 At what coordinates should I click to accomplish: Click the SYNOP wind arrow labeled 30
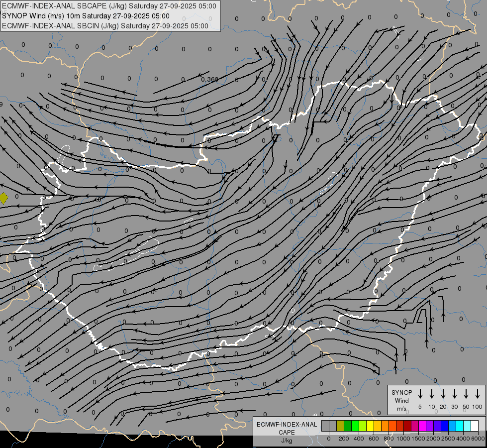click(454, 394)
